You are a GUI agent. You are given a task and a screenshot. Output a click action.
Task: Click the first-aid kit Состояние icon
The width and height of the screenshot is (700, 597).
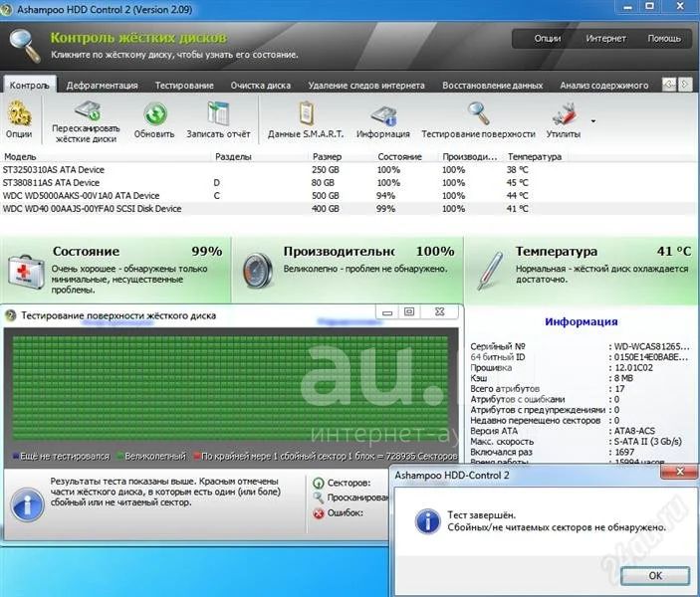coord(26,273)
